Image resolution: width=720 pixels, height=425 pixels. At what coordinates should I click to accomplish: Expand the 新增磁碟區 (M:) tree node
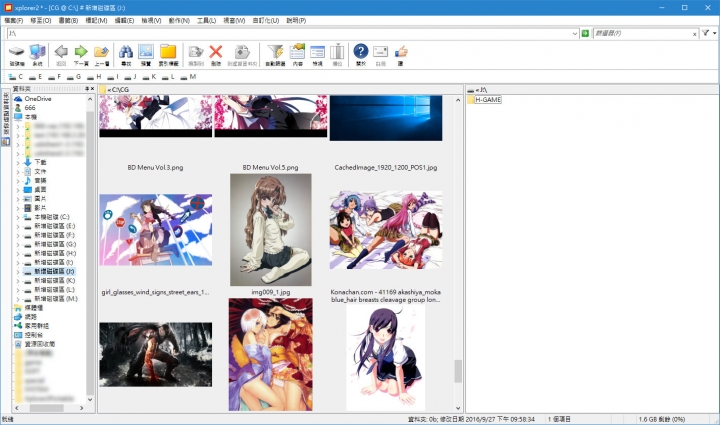click(x=18, y=299)
